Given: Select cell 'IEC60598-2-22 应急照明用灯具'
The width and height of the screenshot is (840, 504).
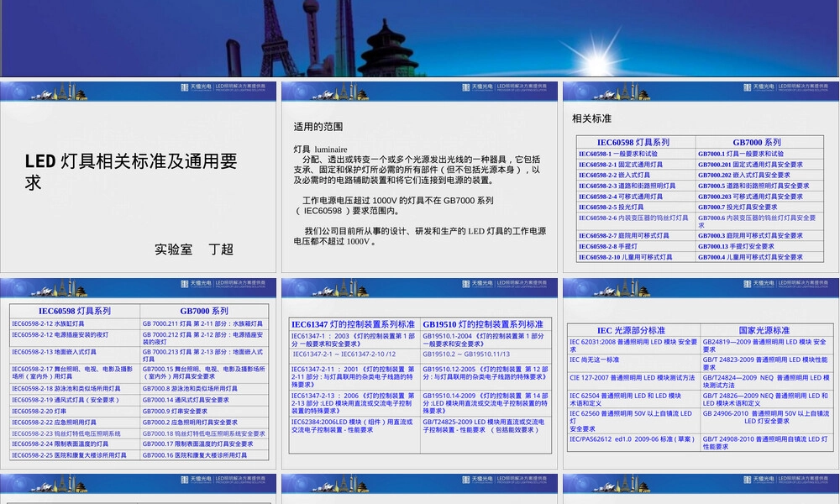Looking at the screenshot, I should tap(75, 423).
